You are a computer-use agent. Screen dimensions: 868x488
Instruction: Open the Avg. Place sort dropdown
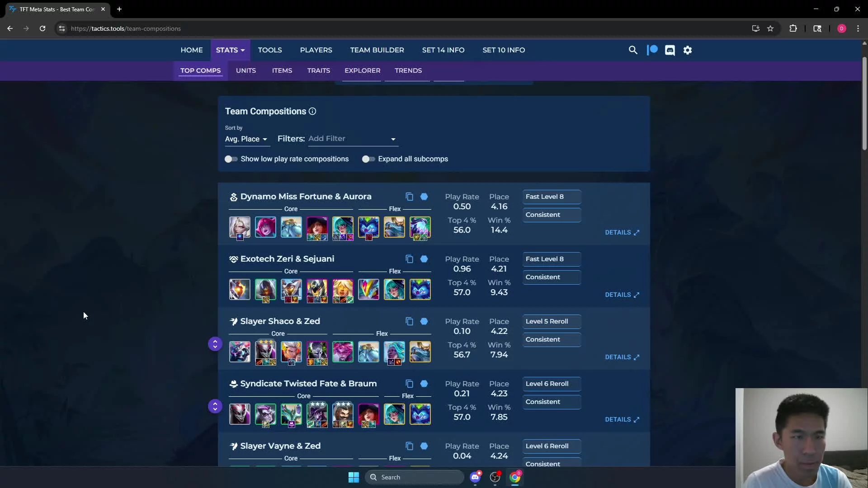[x=247, y=139]
